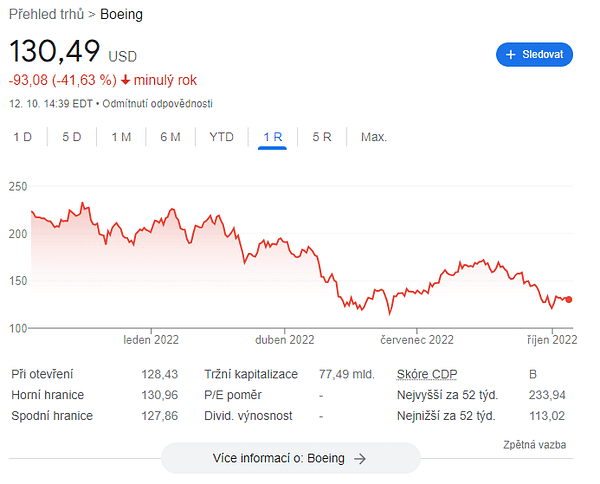Click the Odmítnutí odpovědnosti disclaimer link

[x=158, y=103]
